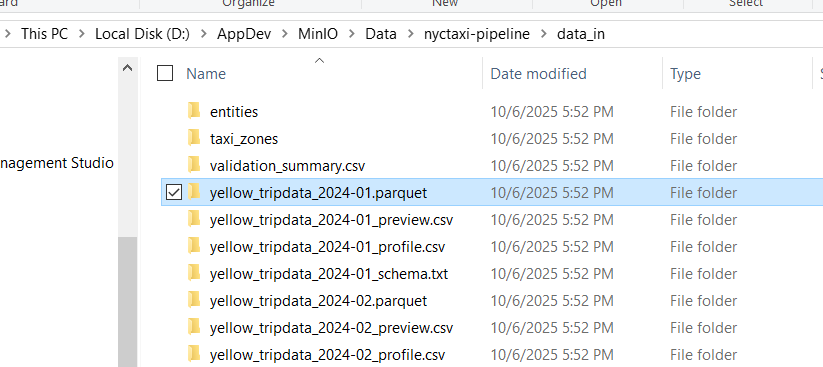Click the navigation pane scroll up arrow
Viewport: 823px width, 367px height.
click(128, 68)
